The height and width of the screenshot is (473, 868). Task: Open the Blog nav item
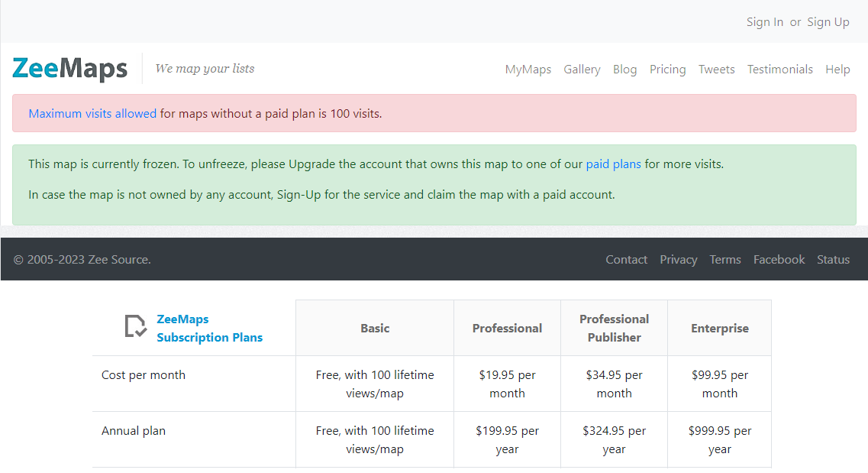625,70
